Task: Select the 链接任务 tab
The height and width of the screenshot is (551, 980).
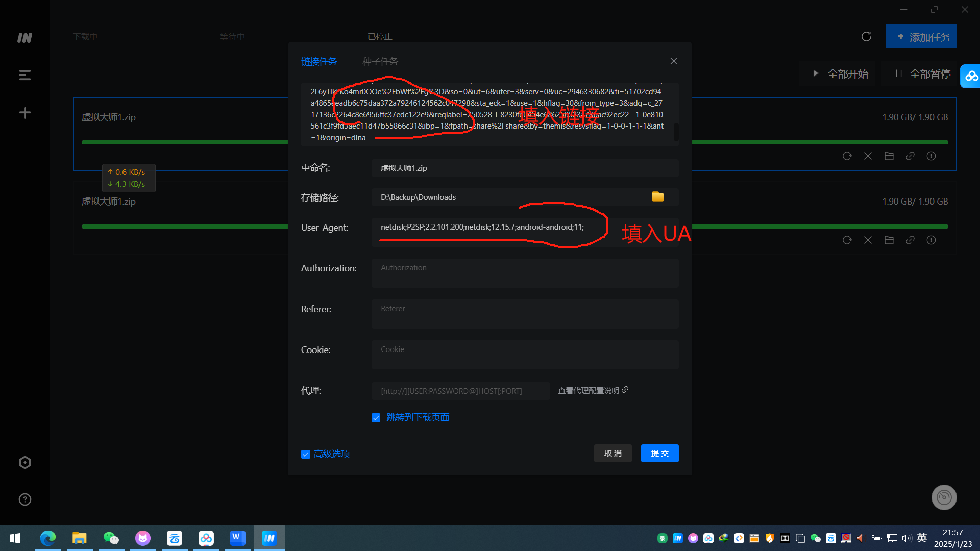Action: [319, 61]
